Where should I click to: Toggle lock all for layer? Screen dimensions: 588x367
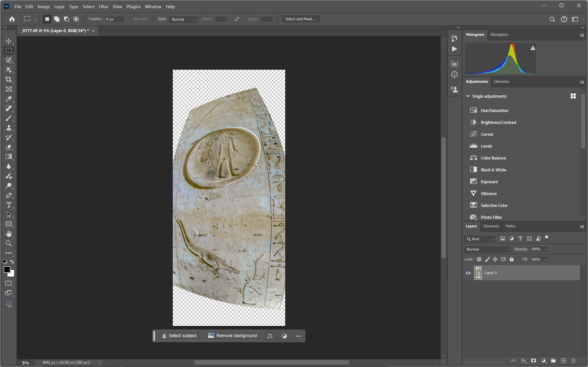pyautogui.click(x=511, y=259)
